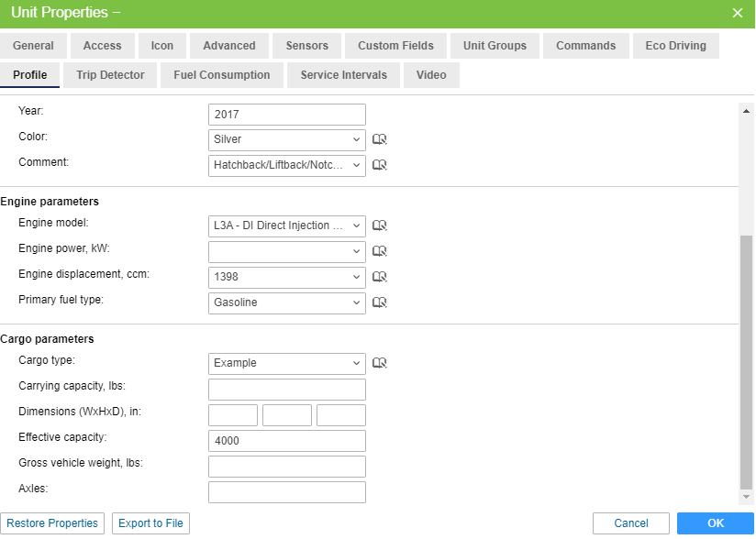Go to the Eco Driving tab
This screenshot has height=539, width=756.
click(675, 46)
